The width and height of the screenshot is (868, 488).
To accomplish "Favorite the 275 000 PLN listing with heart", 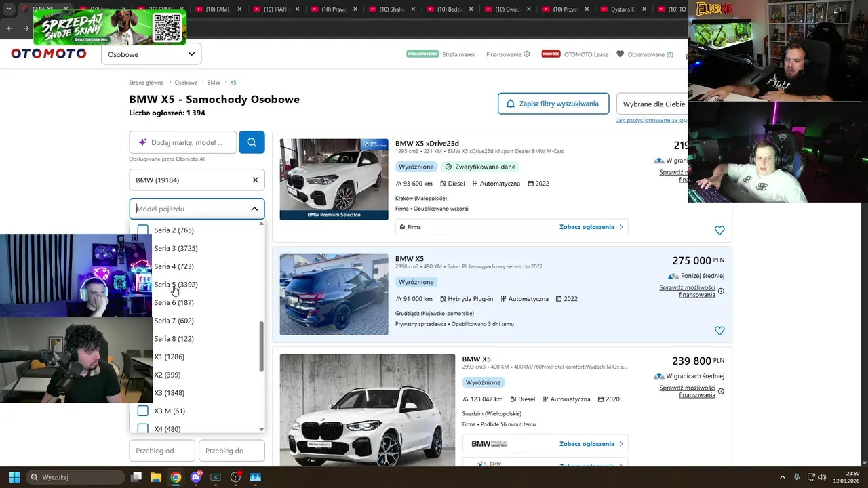I will coord(719,331).
